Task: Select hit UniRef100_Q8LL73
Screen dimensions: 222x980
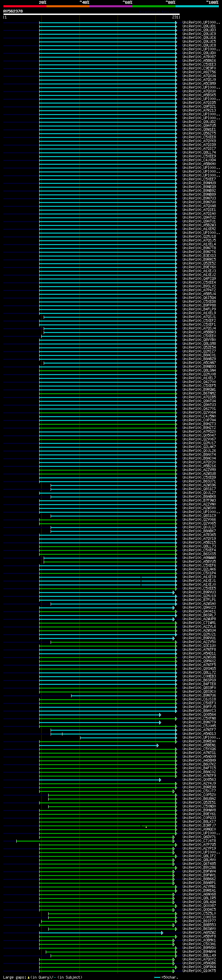Action: (199, 547)
